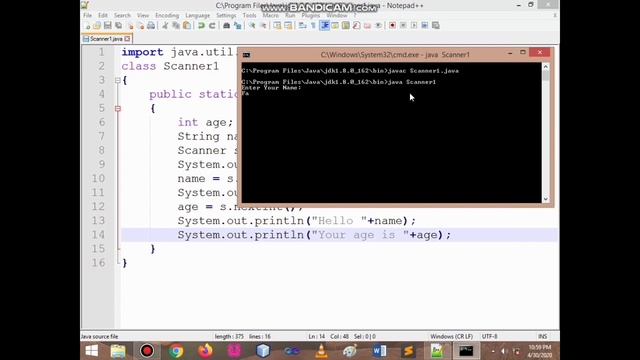Click Windows (CR LF) in status bar
This screenshot has width=640, height=360.
coord(451,337)
